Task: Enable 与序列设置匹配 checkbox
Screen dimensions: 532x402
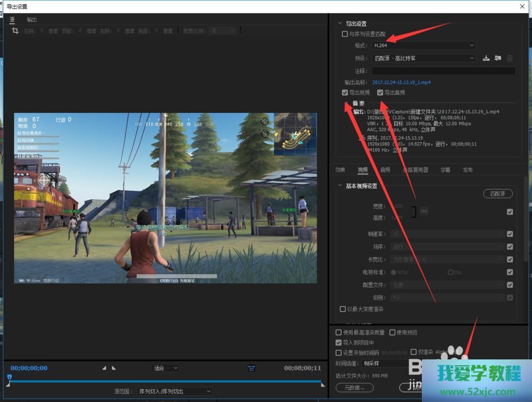Action: click(x=345, y=34)
